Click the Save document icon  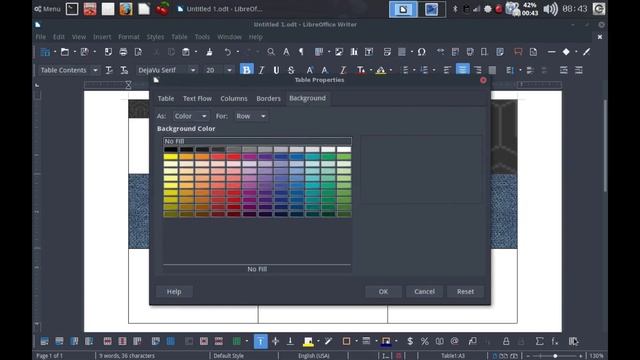[x=84, y=52]
